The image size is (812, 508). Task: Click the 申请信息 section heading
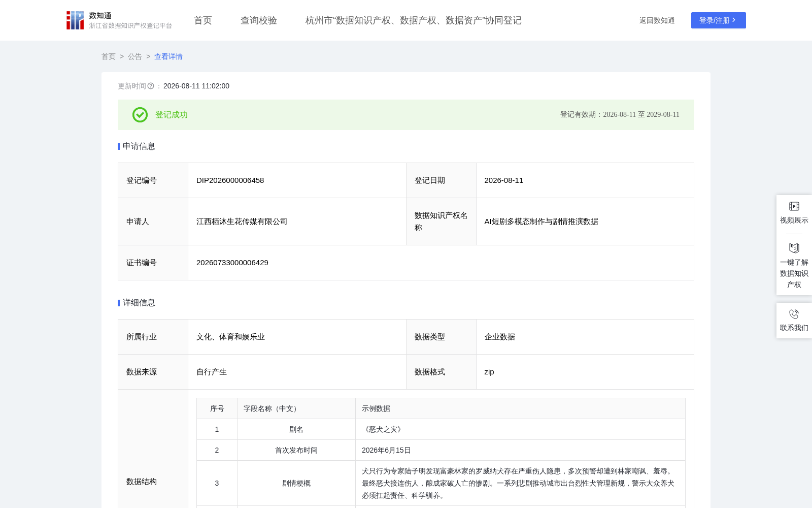(139, 146)
